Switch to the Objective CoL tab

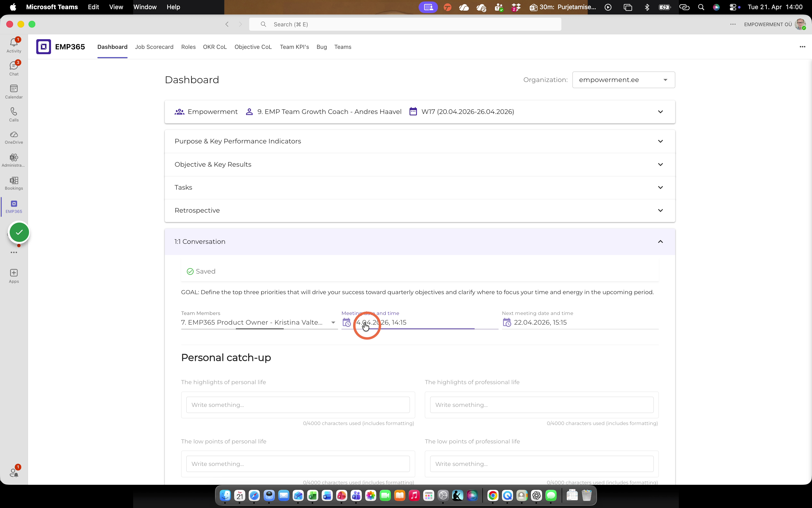[253, 47]
